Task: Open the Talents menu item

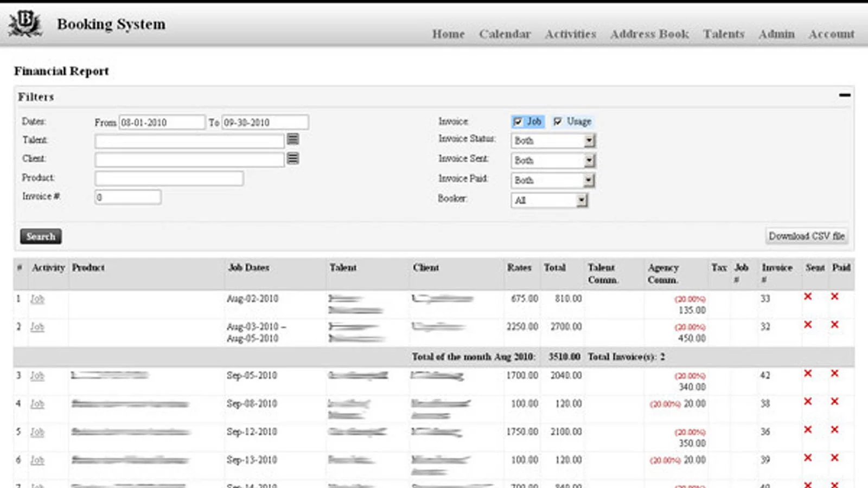Action: [724, 34]
